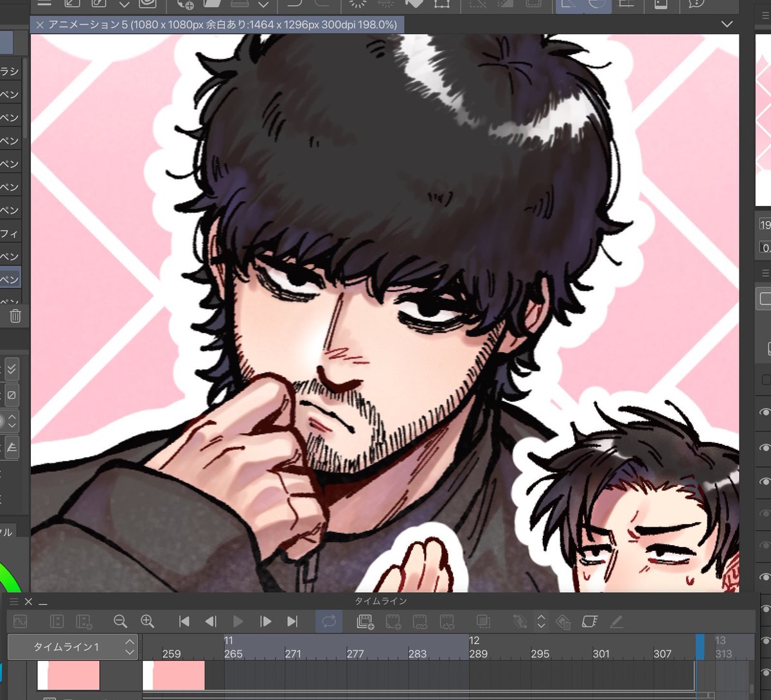Select the highlighted ペン sub tool row
771x700 pixels.
[11, 279]
